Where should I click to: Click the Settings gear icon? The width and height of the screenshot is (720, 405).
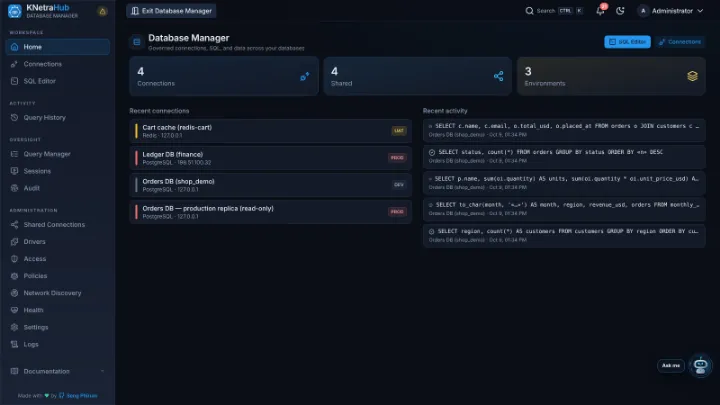point(14,327)
